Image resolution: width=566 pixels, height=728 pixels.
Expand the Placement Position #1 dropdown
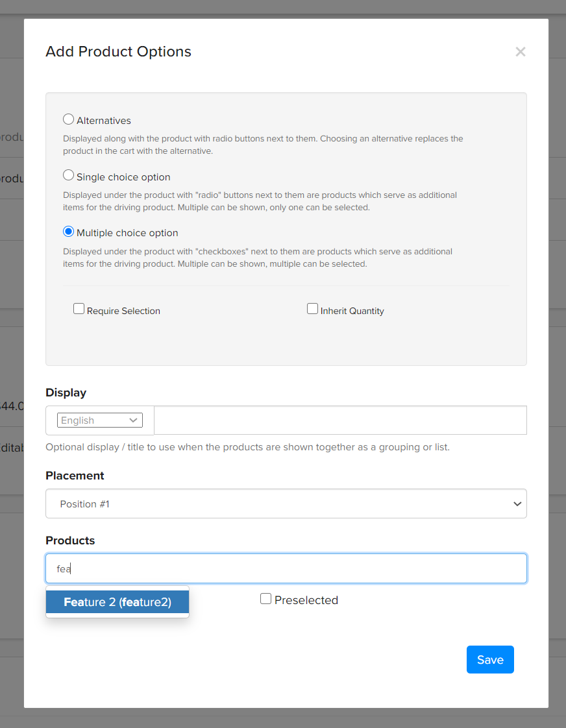click(x=286, y=504)
